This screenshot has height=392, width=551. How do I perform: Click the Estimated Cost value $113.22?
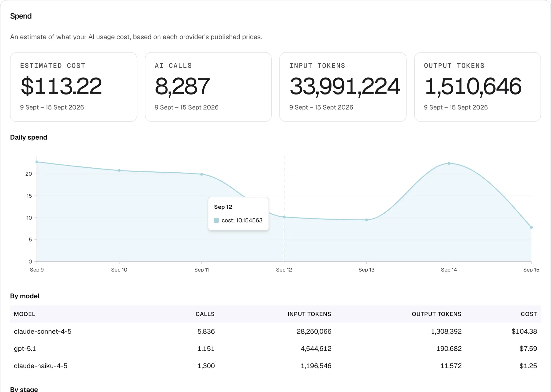pyautogui.click(x=61, y=86)
